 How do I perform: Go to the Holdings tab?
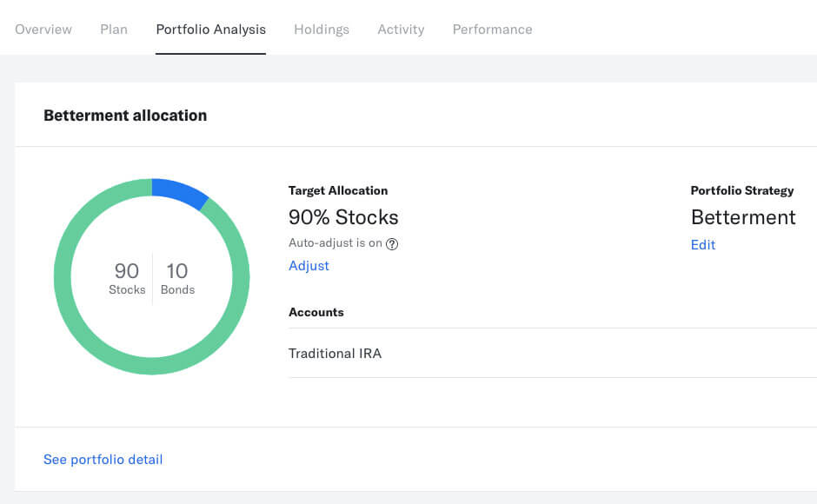tap(322, 30)
